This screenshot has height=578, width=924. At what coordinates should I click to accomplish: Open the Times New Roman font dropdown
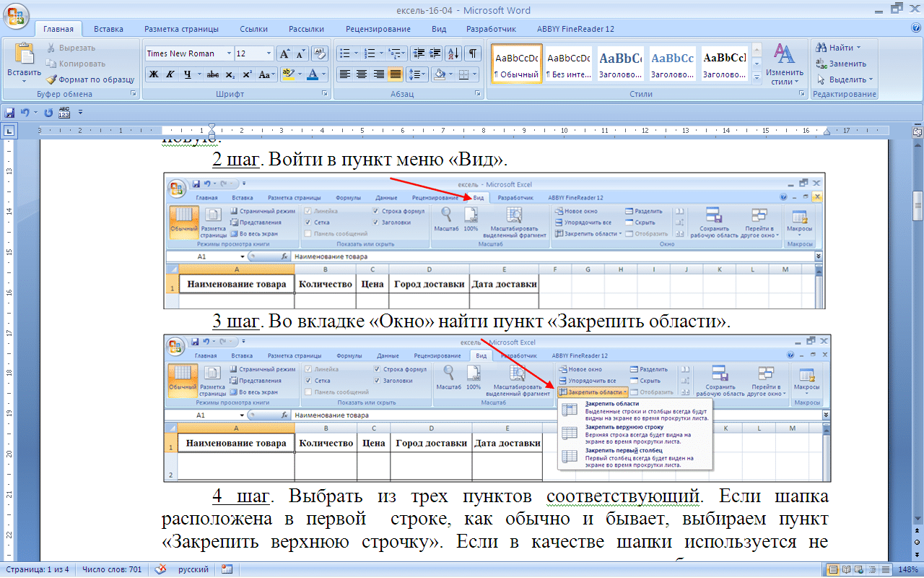pos(229,53)
